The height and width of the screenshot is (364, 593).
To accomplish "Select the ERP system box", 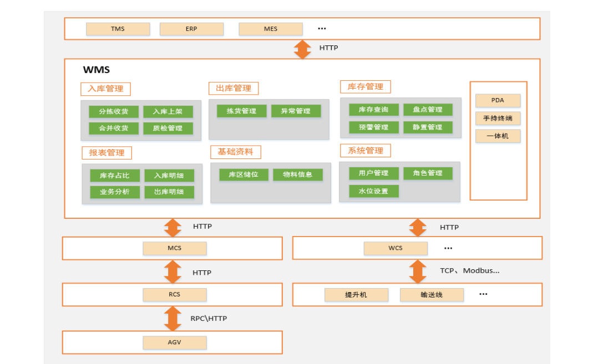I will coord(191,29).
